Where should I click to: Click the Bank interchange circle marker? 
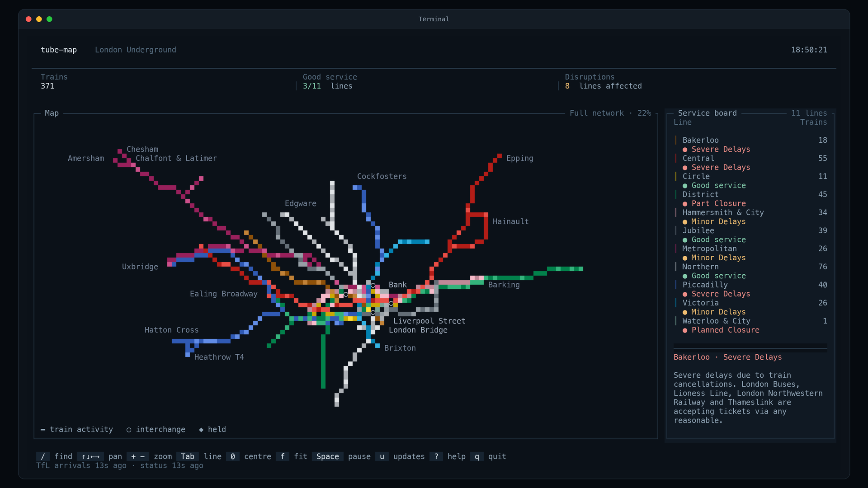373,285
